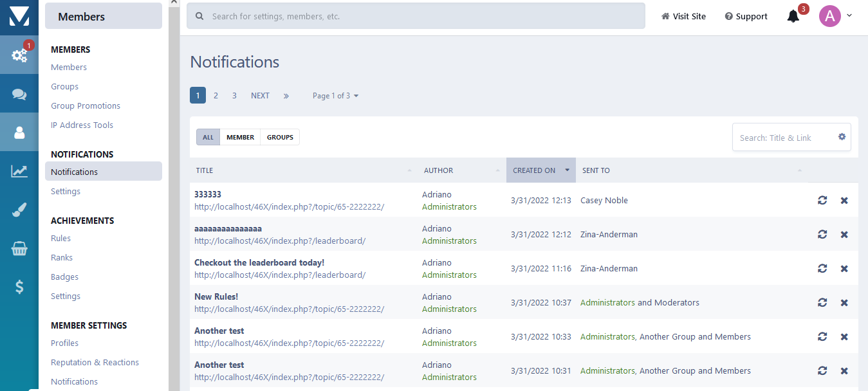The height and width of the screenshot is (391, 868).
Task: Click the New Rules! title
Action: [216, 296]
